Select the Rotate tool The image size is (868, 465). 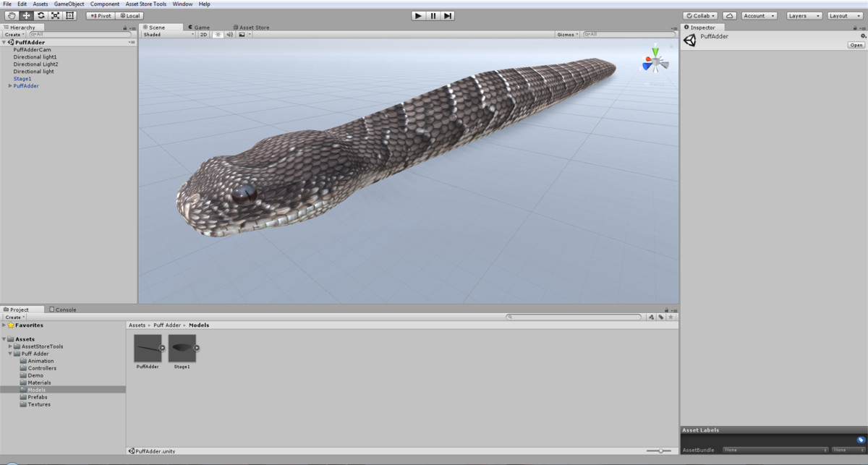point(41,14)
